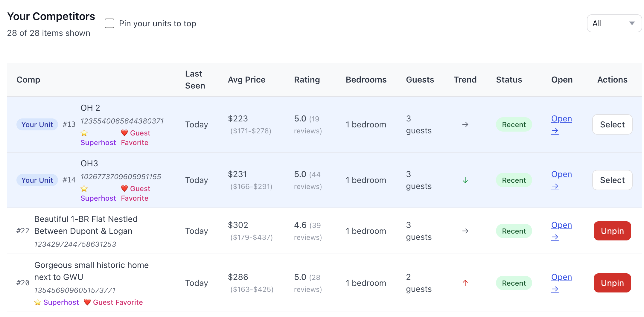Click the Guest Favorite heart on the GWU listing
This screenshot has width=644, height=317.
pos(87,302)
